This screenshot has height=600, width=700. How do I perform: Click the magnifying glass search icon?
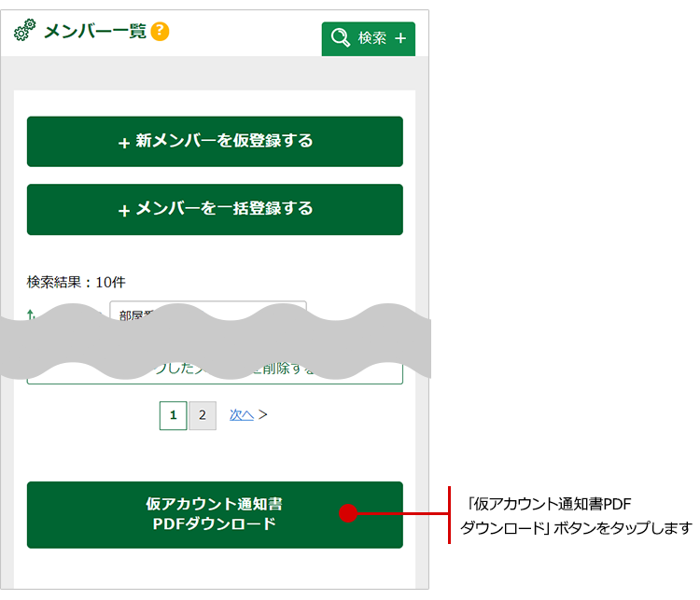[x=341, y=38]
